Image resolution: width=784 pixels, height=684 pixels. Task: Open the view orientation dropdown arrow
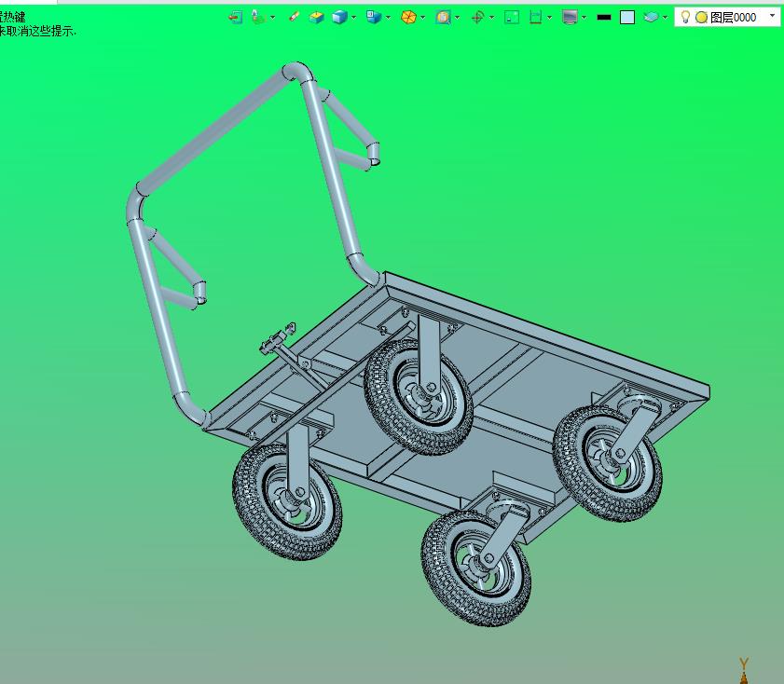389,18
